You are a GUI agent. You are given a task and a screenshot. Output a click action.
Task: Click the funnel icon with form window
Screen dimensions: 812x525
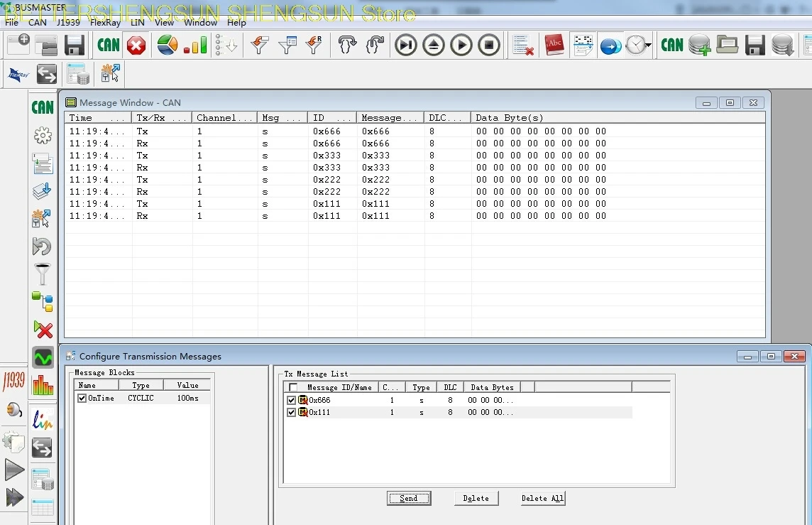(287, 45)
